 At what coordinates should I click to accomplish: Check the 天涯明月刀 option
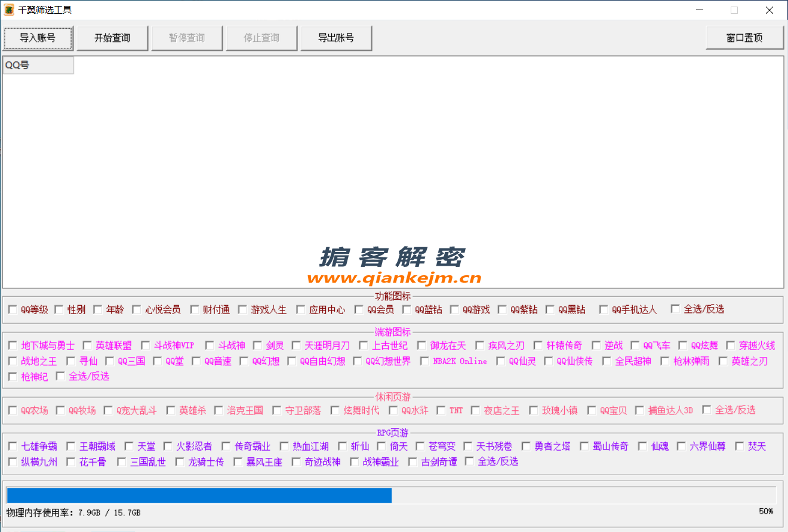coord(296,345)
